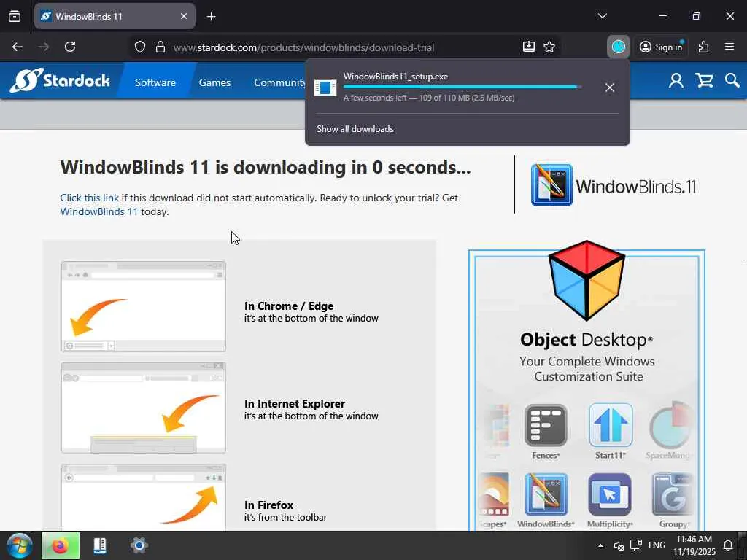Image resolution: width=747 pixels, height=560 pixels.
Task: Click the ENG language indicator
Action: (657, 545)
